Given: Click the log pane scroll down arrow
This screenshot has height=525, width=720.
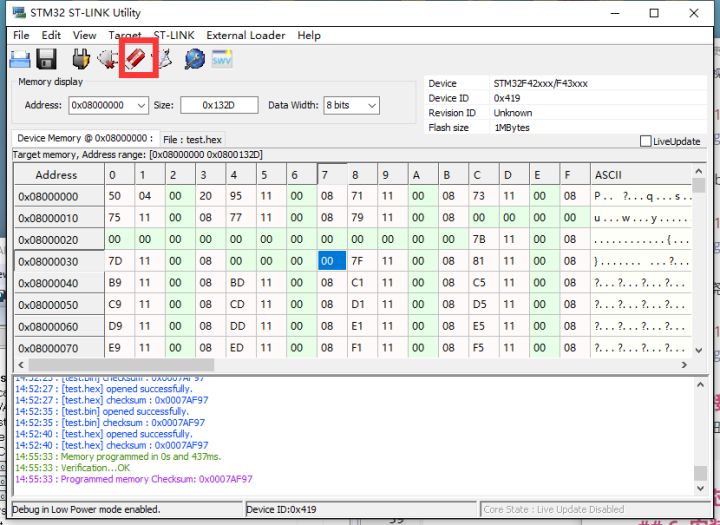Looking at the screenshot, I should pyautogui.click(x=700, y=488).
